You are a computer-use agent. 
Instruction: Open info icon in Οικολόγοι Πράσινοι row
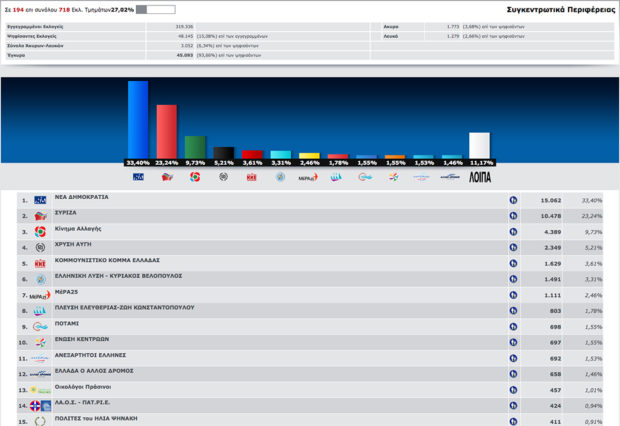513,390
